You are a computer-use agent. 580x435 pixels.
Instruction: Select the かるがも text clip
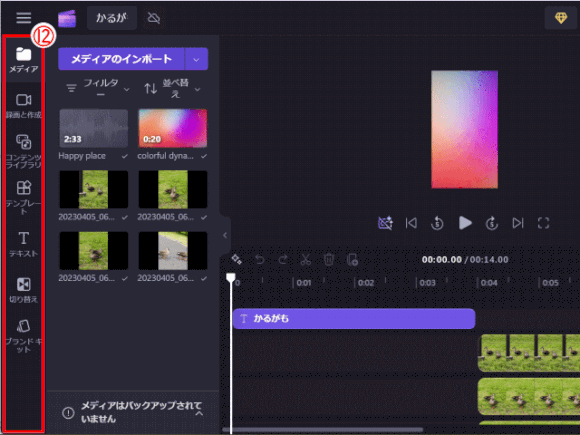354,318
